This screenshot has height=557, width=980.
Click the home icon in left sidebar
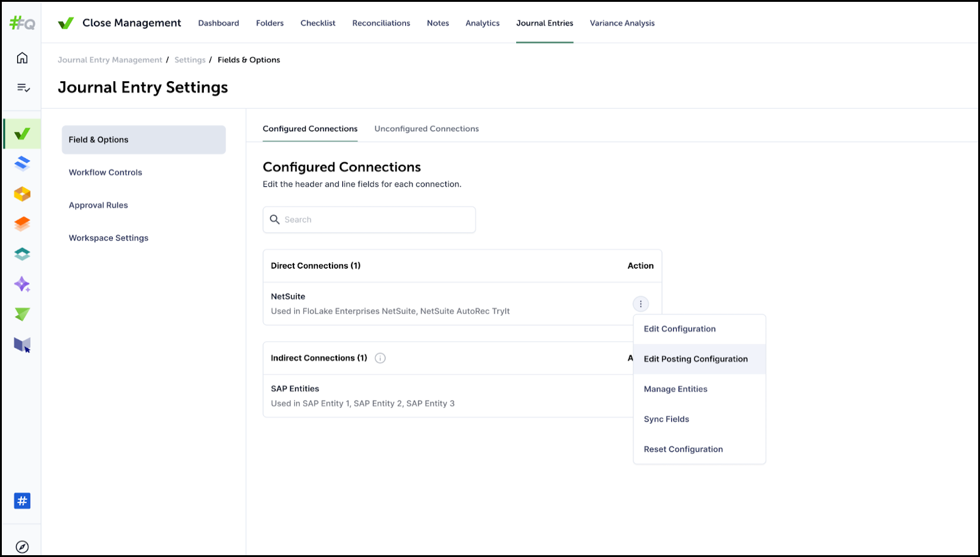22,58
